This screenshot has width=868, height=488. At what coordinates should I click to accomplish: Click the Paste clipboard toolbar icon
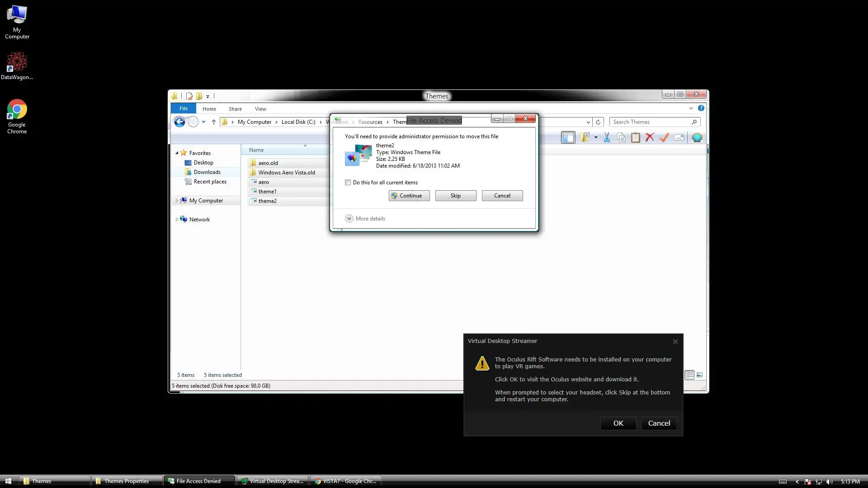point(635,138)
